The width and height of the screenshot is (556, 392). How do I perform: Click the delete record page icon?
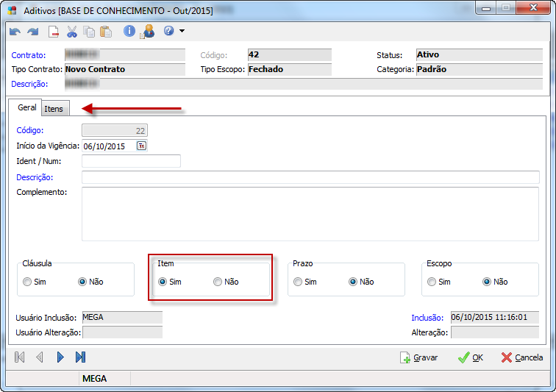pos(54,31)
